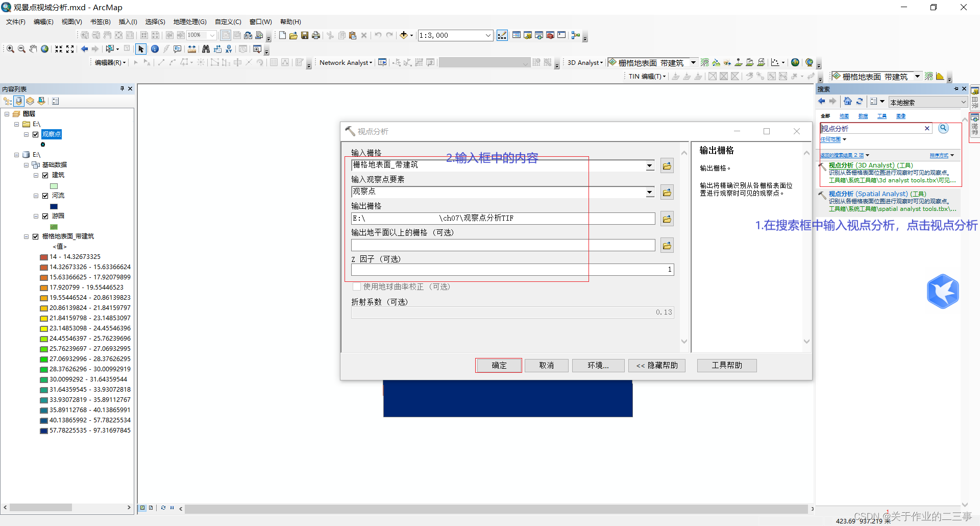Open 视点分析 (Spatial Analyst) tool link

[x=877, y=194]
